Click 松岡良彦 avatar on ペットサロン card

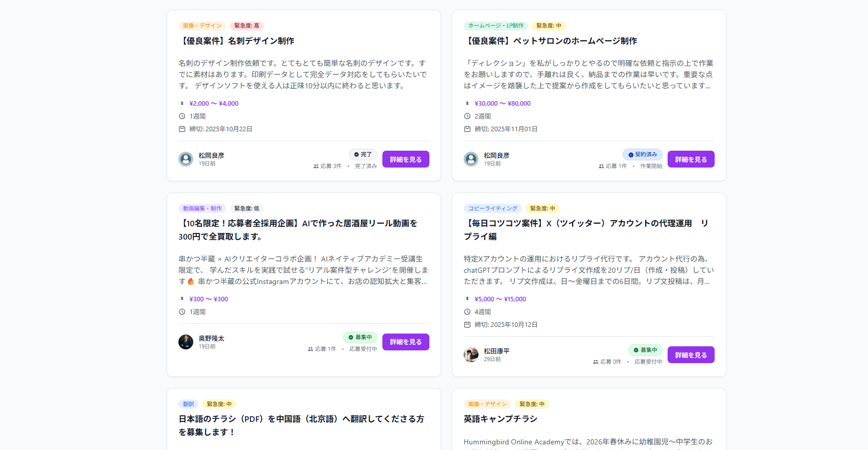[x=471, y=159]
